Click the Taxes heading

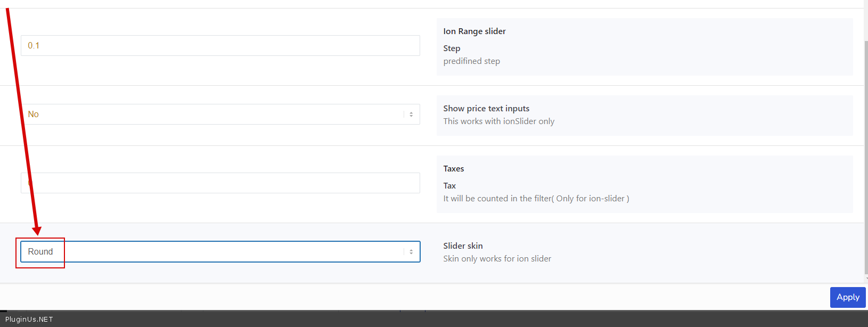point(453,169)
